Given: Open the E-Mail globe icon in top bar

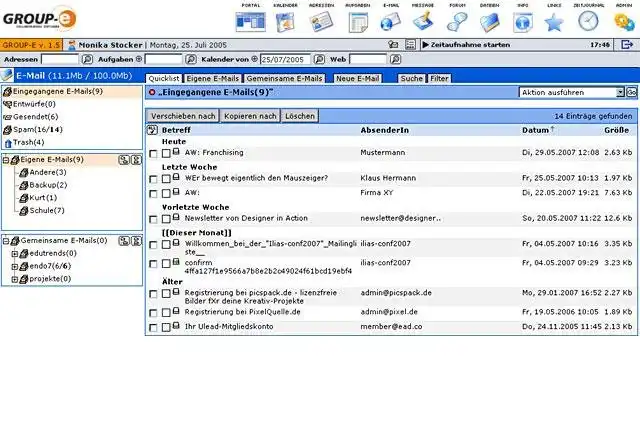Looking at the screenshot, I should point(391,22).
